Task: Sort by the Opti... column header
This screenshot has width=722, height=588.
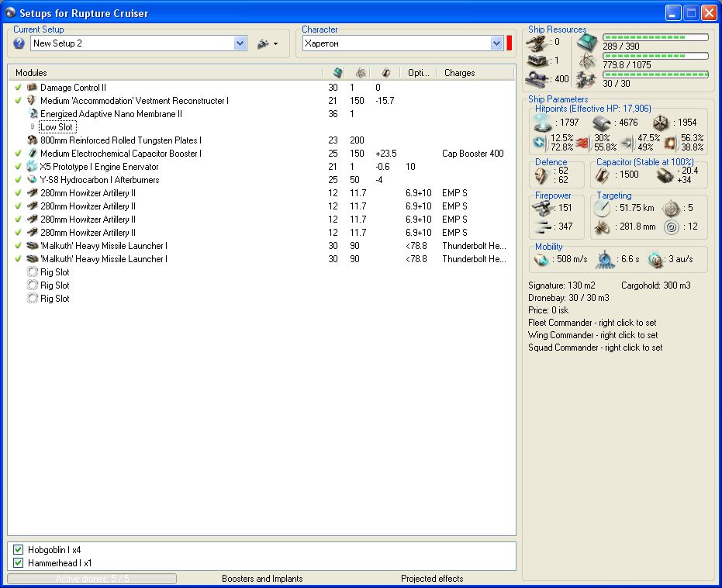Action: (418, 73)
